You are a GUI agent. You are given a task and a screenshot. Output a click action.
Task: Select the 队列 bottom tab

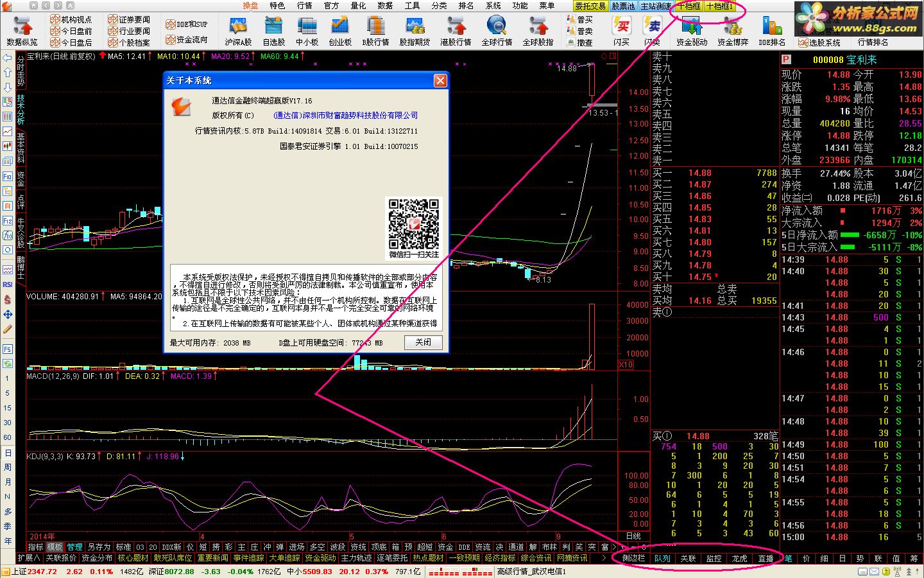662,558
